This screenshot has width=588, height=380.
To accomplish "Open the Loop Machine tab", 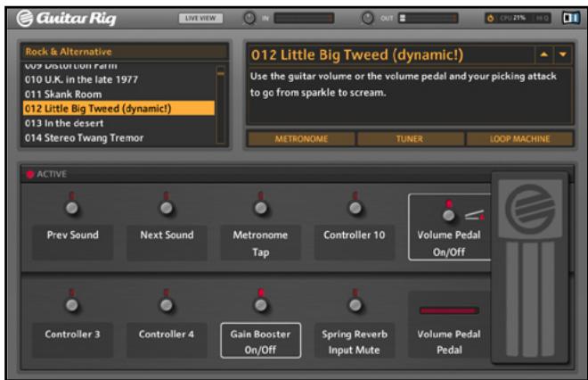I will click(519, 139).
